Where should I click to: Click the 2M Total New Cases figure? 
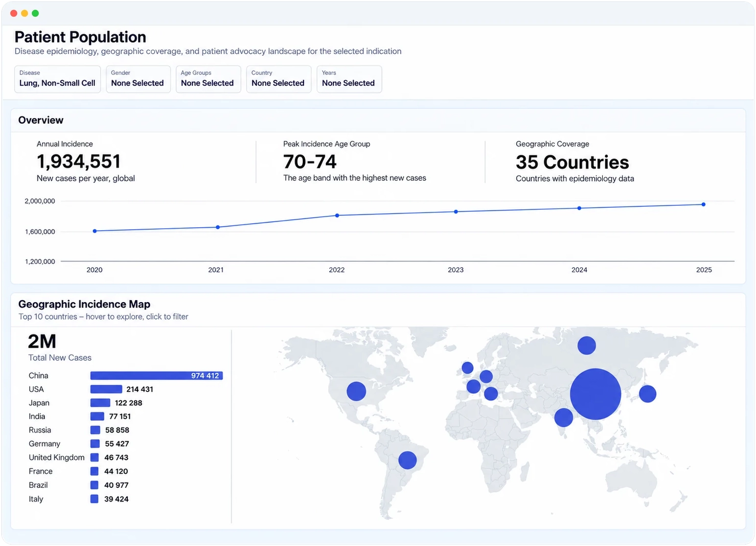[42, 341]
